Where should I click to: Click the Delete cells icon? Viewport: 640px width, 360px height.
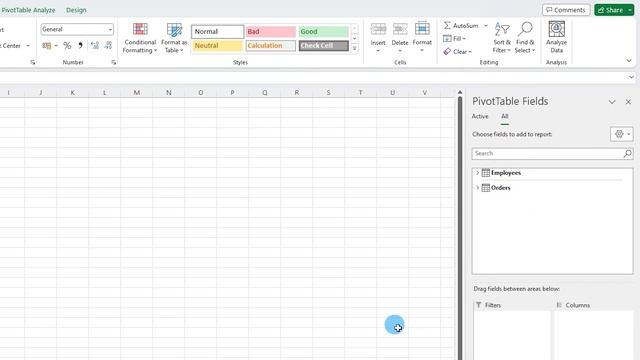[x=400, y=29]
